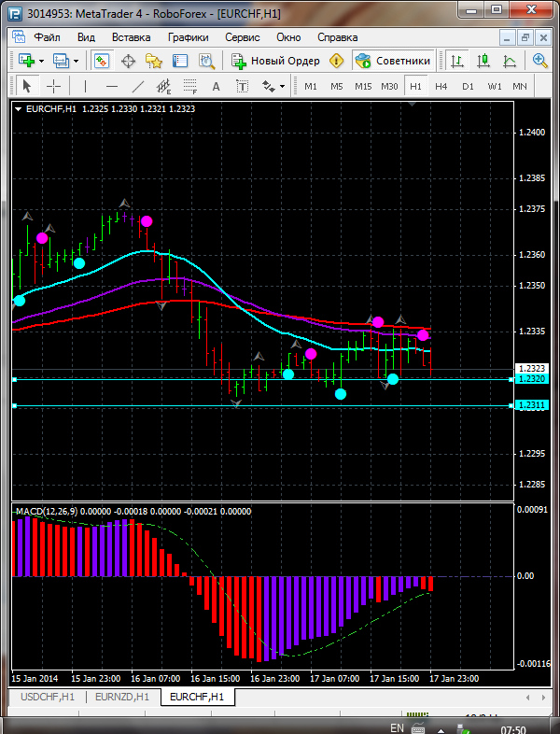Open the arrows objects tool

pos(269,86)
